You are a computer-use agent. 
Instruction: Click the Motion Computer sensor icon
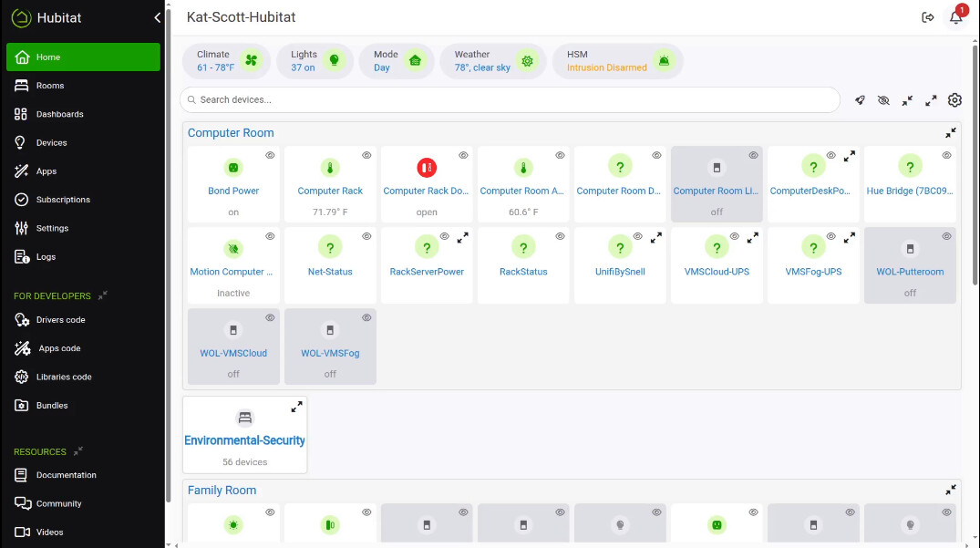[x=233, y=248]
